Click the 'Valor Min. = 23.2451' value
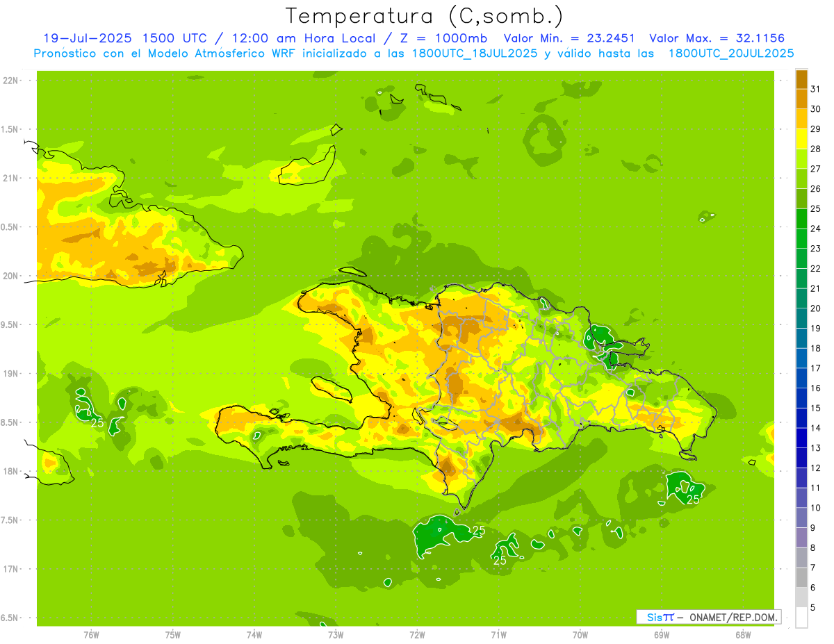834x644 pixels. click(569, 38)
